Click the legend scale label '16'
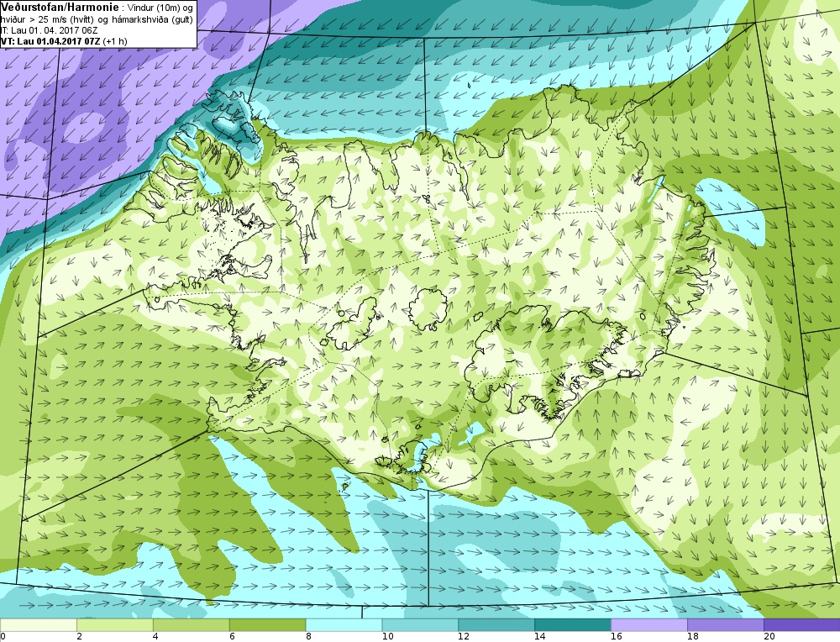 click(x=617, y=637)
